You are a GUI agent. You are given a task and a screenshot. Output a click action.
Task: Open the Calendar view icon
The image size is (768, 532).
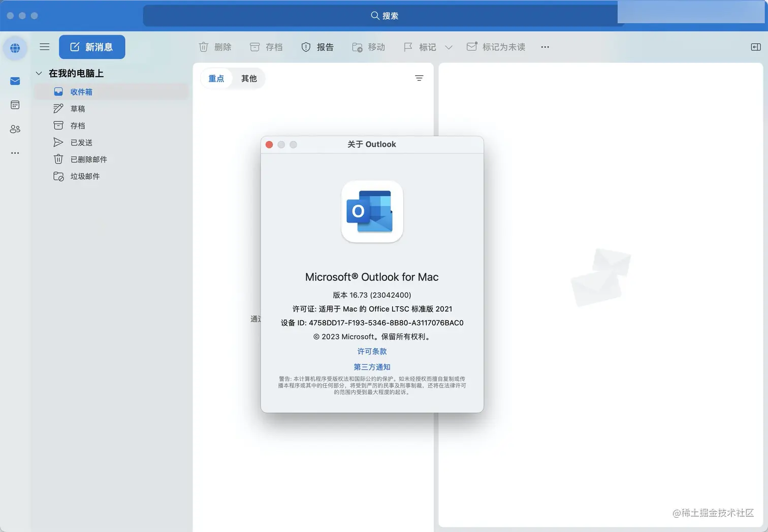(15, 105)
